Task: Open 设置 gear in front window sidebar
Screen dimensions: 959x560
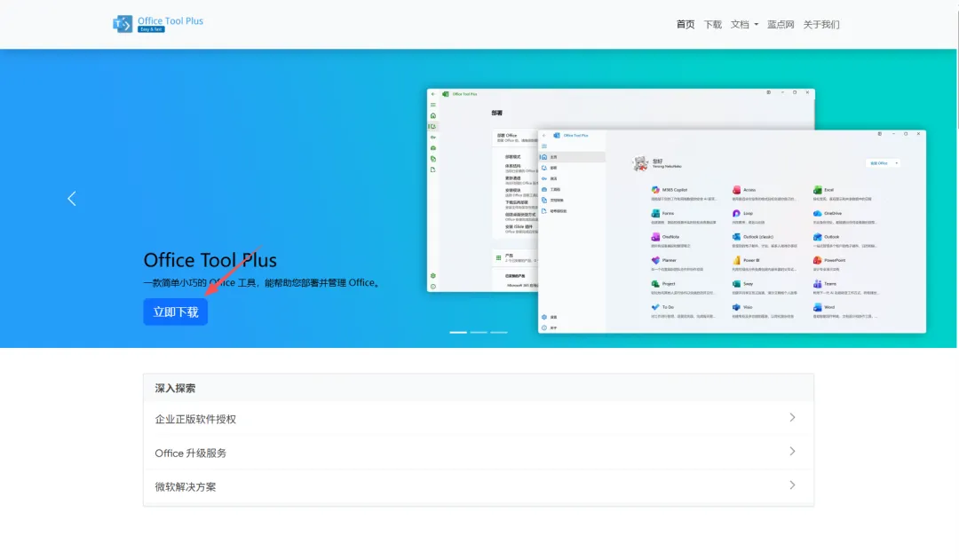Action: coord(544,317)
